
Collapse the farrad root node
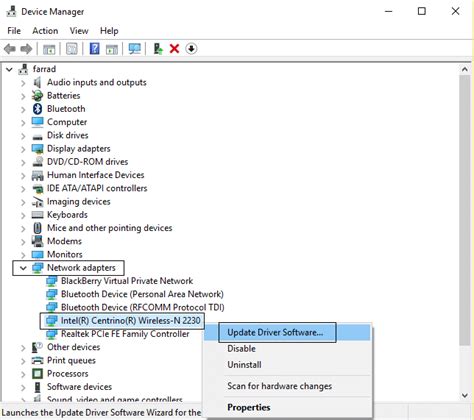click(9, 69)
